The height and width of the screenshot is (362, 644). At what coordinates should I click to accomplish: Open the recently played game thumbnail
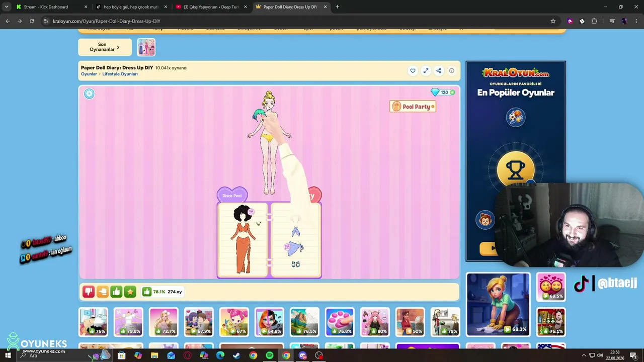click(x=146, y=47)
